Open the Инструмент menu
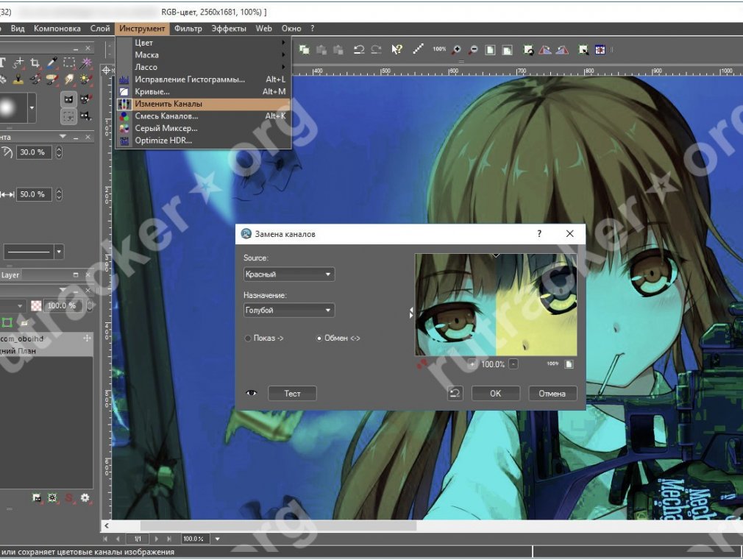Viewport: 743px width, 560px height. [142, 29]
